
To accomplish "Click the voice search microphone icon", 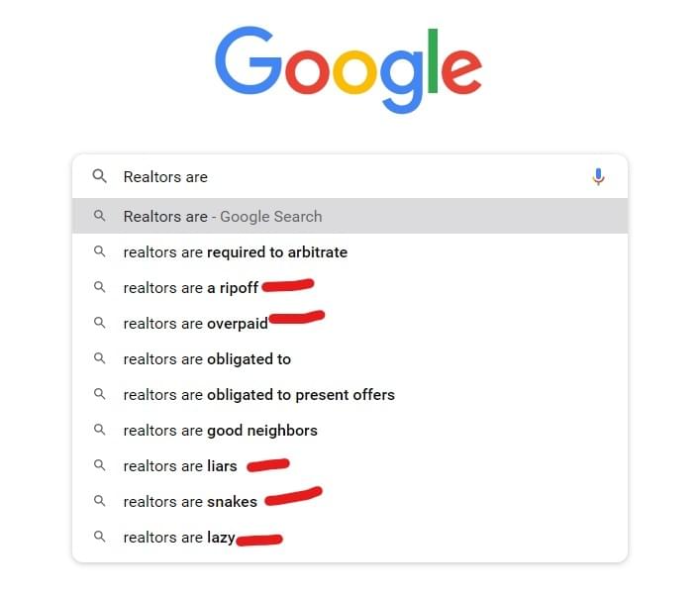I will click(598, 177).
